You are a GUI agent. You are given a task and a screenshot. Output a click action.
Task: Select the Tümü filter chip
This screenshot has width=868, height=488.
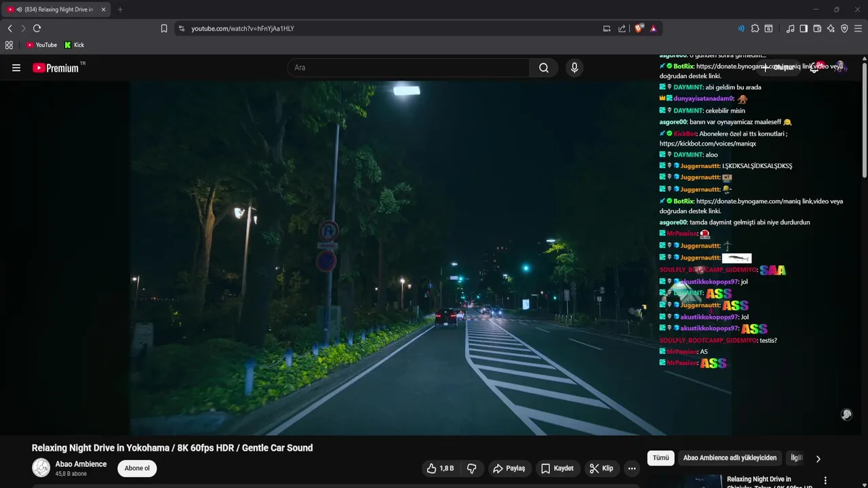pyautogui.click(x=661, y=458)
